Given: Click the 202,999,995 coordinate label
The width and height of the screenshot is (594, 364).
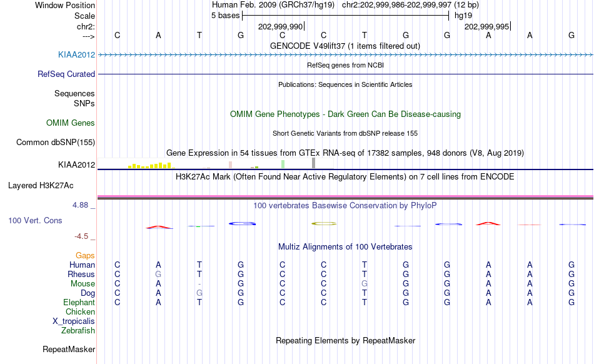Looking at the screenshot, I should (487, 26).
